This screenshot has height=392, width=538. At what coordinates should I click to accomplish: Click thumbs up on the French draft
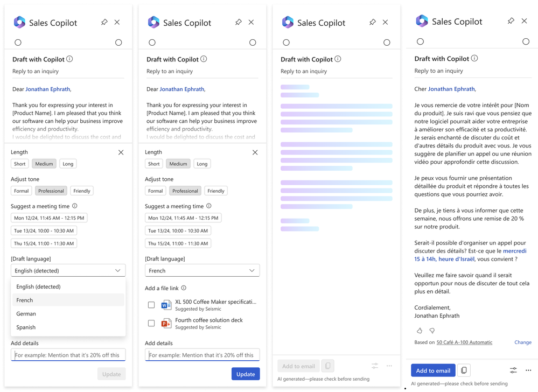[420, 331]
